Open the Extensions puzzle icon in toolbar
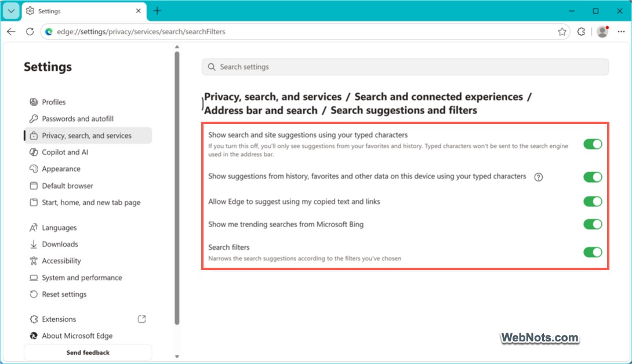The height and width of the screenshot is (364, 632). (581, 31)
